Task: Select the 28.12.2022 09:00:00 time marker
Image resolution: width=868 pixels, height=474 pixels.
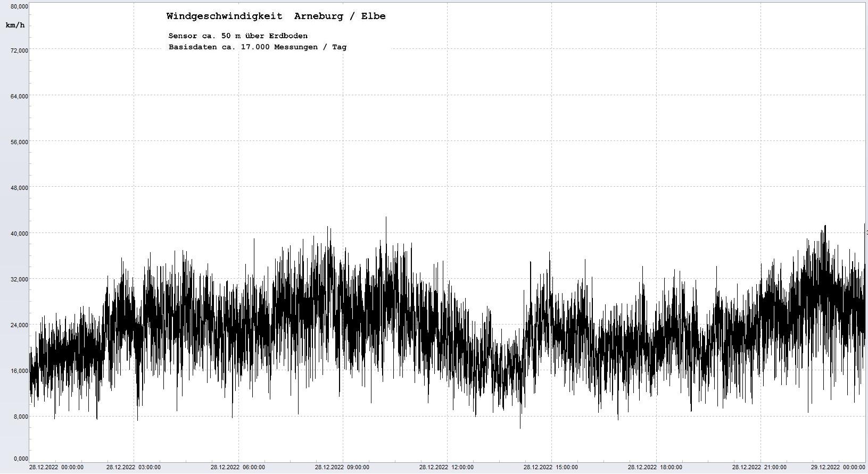Action: coord(342,468)
